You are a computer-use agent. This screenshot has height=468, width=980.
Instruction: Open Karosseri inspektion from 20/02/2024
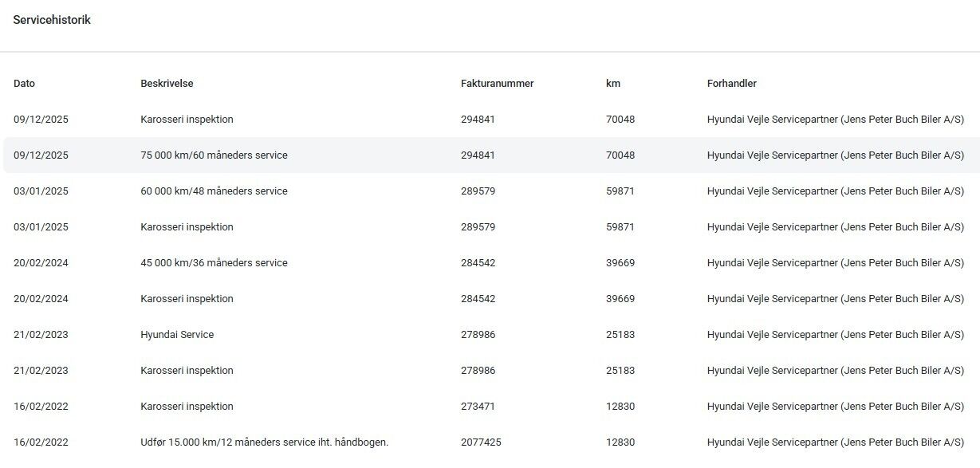point(187,299)
